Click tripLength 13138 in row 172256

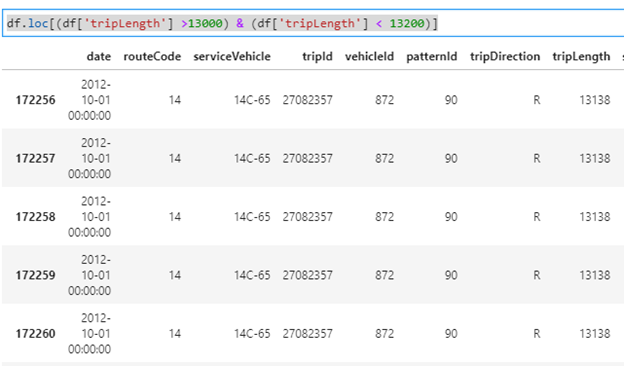(595, 100)
